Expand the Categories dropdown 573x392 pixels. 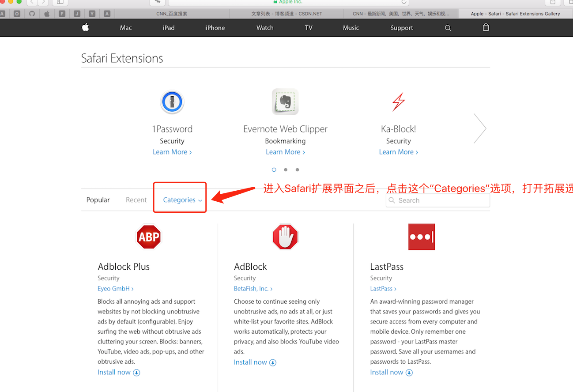[182, 200]
